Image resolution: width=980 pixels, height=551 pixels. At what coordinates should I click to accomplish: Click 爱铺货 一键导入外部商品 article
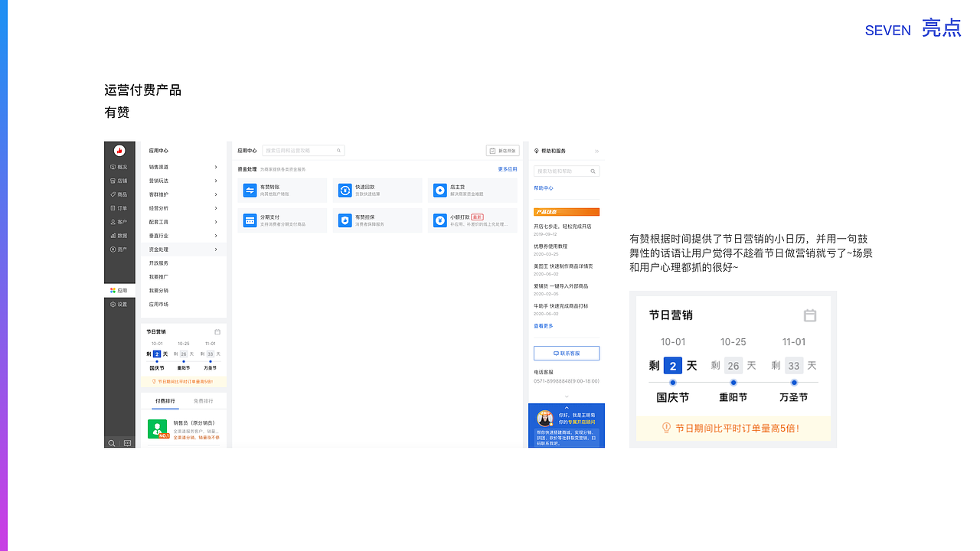point(561,286)
